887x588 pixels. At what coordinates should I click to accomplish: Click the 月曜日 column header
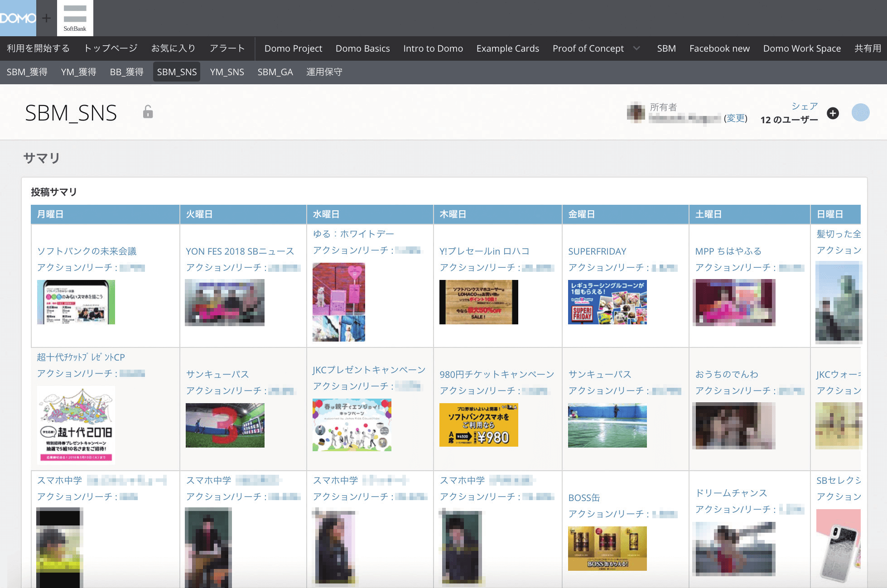(105, 214)
